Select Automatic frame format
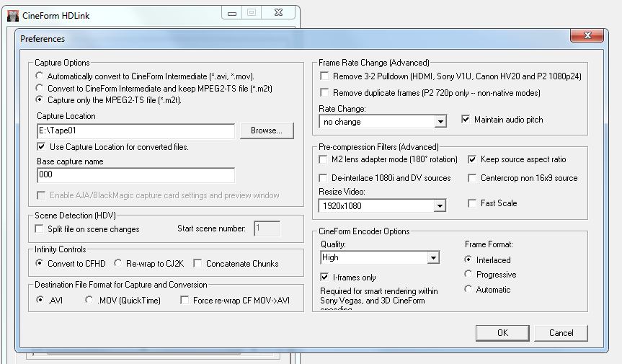622x364 pixels. 468,289
